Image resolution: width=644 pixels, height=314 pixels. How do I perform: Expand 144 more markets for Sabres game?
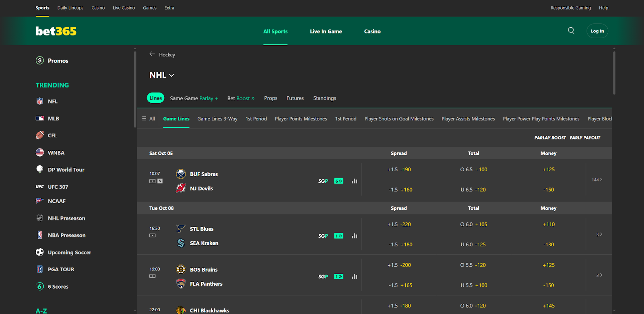[x=597, y=180]
